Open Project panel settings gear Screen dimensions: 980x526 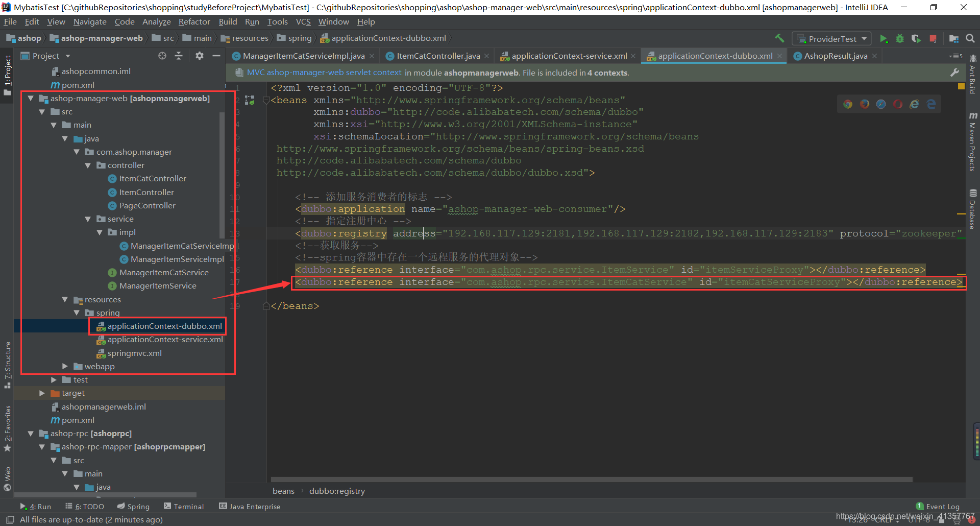pyautogui.click(x=200, y=56)
